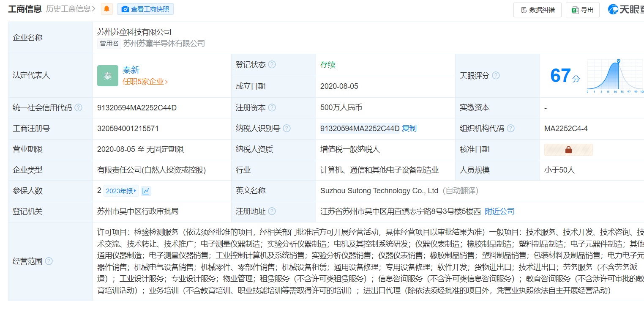The height and width of the screenshot is (321, 644).
Task: Click the 天眼评分 score distribution chart
Action: [x=615, y=76]
